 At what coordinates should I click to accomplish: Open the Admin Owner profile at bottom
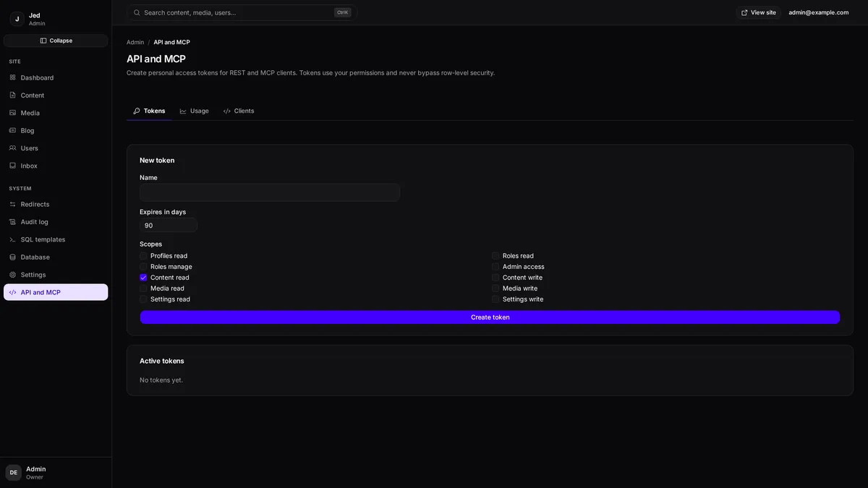pos(56,473)
